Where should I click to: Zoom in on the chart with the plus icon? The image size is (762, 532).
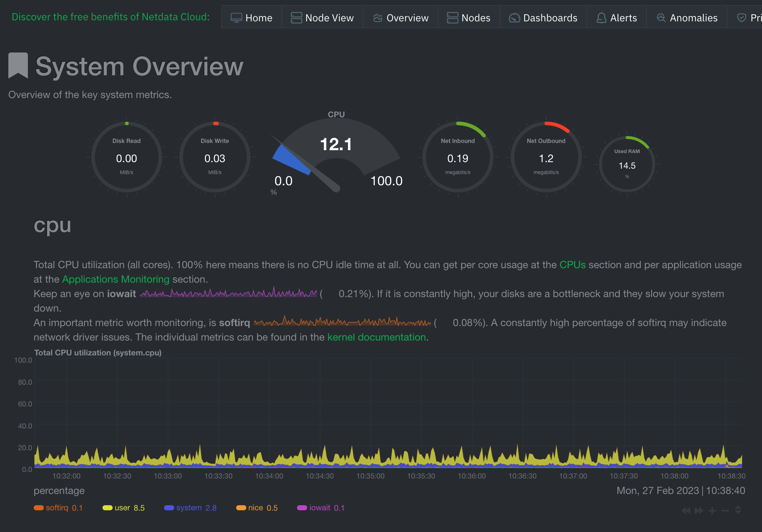(x=712, y=511)
